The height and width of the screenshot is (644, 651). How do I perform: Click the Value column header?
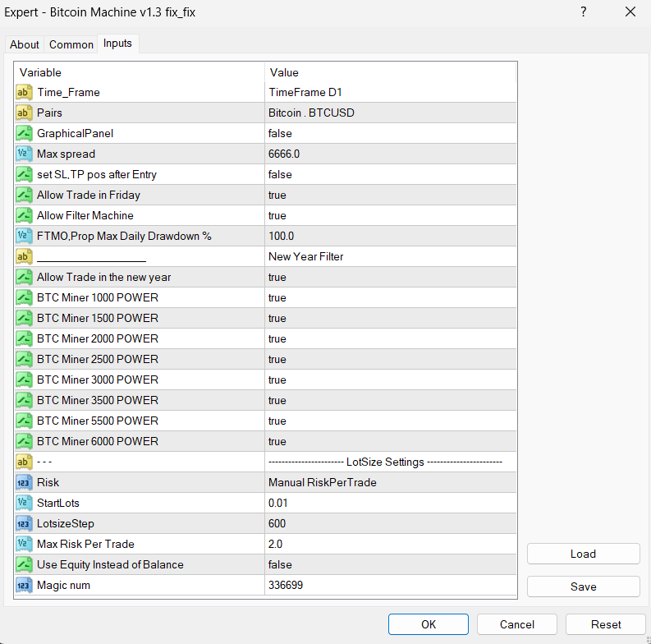tap(390, 72)
